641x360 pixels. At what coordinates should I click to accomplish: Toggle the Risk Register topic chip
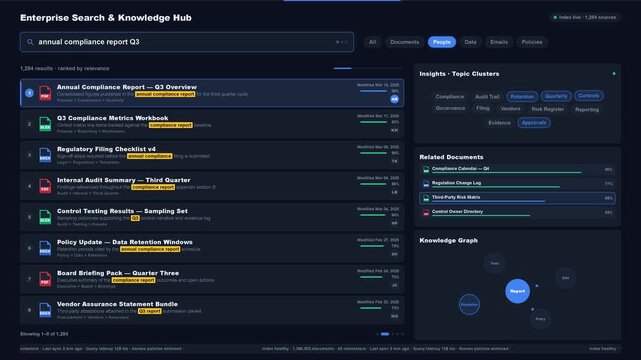coord(547,109)
